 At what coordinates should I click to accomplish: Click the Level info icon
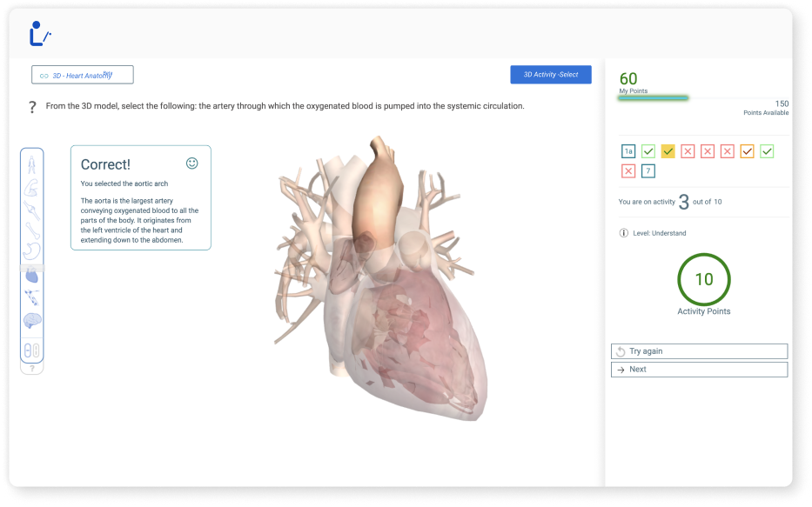tap(623, 233)
